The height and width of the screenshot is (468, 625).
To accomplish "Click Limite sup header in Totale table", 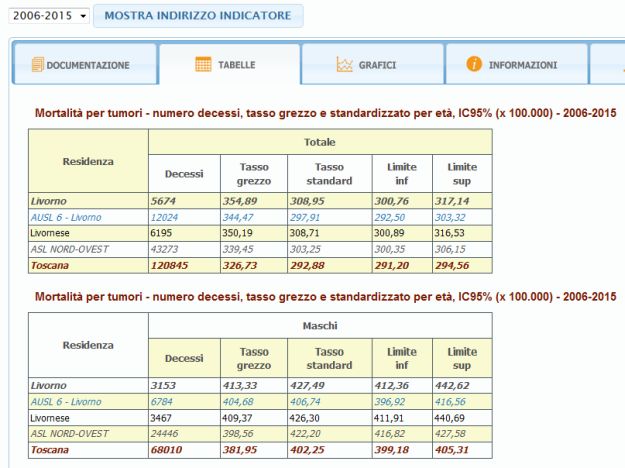I will click(x=462, y=173).
